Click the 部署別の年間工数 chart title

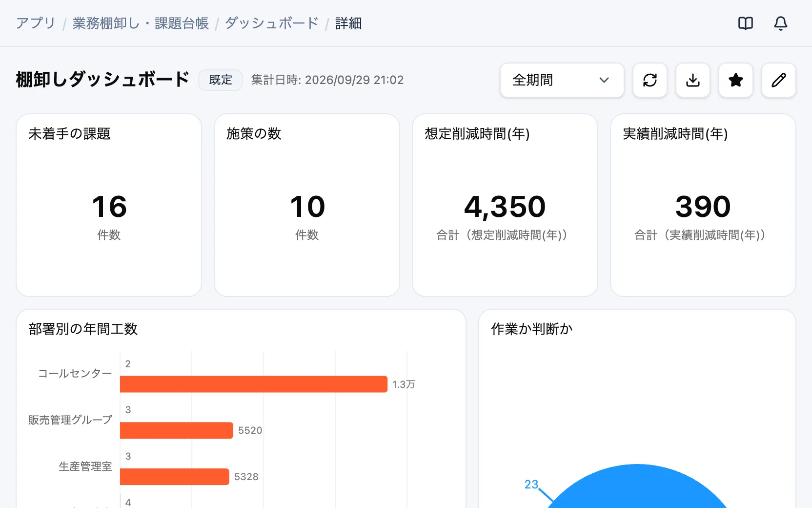pos(83,329)
